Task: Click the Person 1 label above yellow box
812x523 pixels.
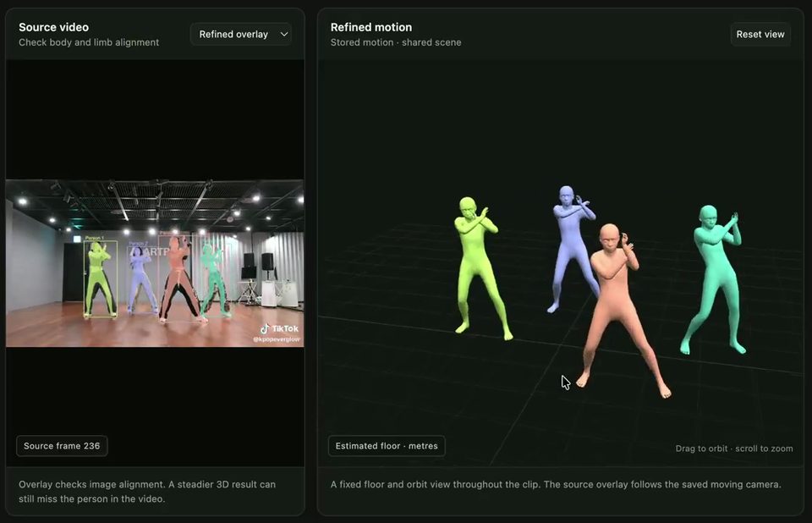Action: pyautogui.click(x=94, y=238)
